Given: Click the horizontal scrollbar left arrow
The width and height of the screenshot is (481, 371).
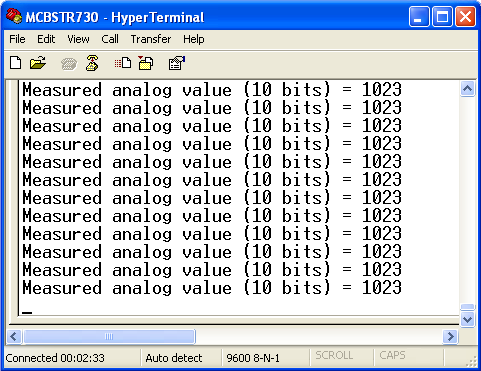Looking at the screenshot, I should [14, 336].
